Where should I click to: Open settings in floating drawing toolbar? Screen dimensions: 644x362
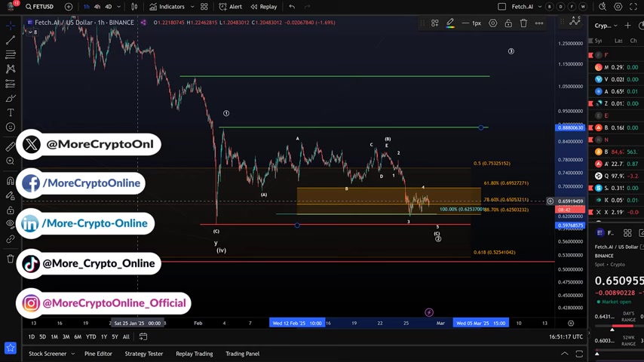pyautogui.click(x=492, y=23)
